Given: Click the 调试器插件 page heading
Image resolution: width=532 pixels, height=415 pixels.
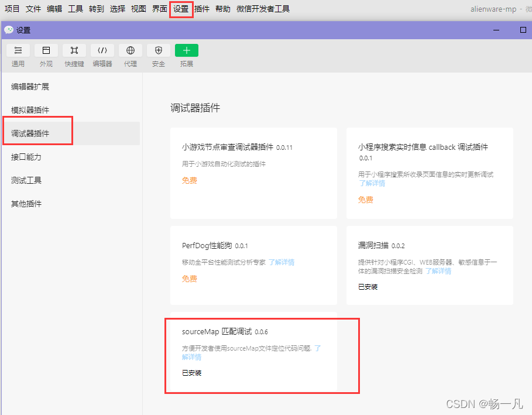Looking at the screenshot, I should click(195, 108).
